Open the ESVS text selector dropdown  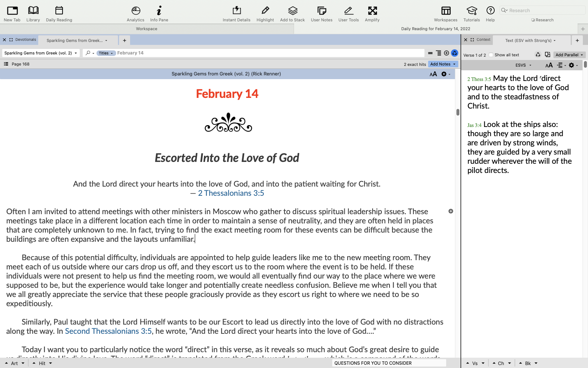523,65
